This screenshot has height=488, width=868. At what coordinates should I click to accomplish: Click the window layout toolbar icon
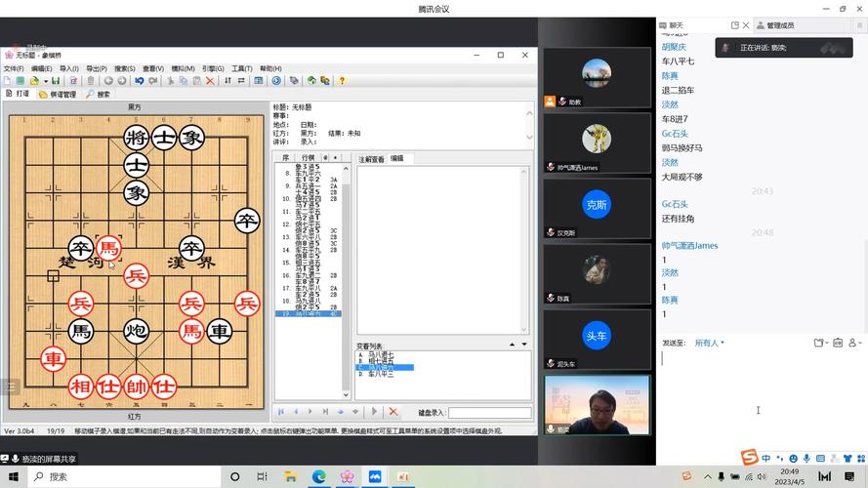(259, 81)
